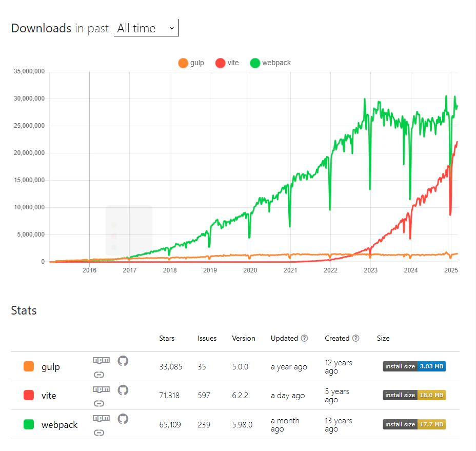The width and height of the screenshot is (476, 451).
Task: Click the gulp package name
Action: [51, 367]
